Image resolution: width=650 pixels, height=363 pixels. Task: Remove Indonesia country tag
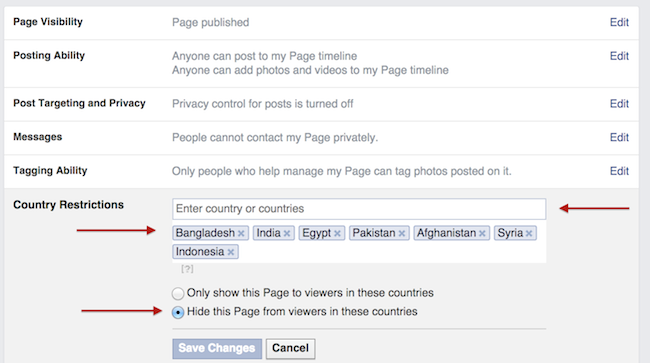pos(230,252)
